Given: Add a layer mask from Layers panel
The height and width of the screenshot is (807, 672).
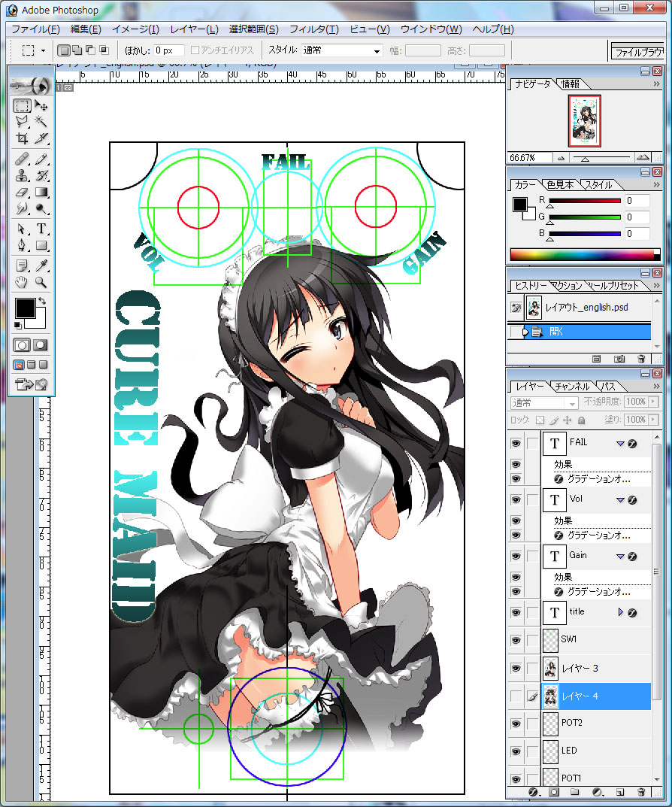Looking at the screenshot, I should (554, 792).
